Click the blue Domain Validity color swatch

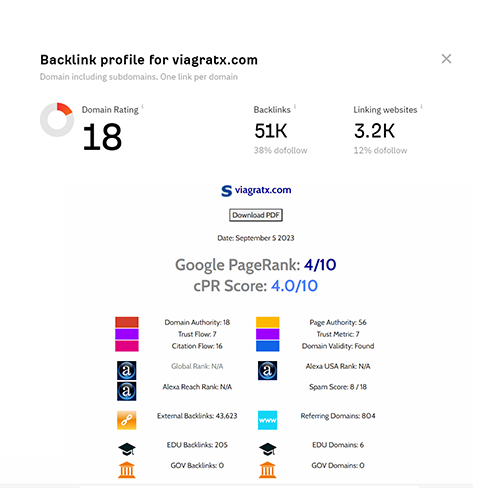[x=268, y=346]
